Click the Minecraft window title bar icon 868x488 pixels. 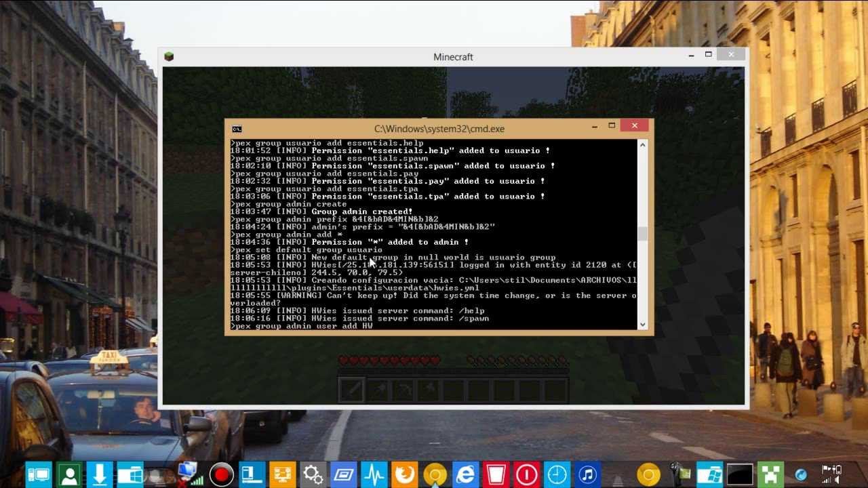pos(169,56)
